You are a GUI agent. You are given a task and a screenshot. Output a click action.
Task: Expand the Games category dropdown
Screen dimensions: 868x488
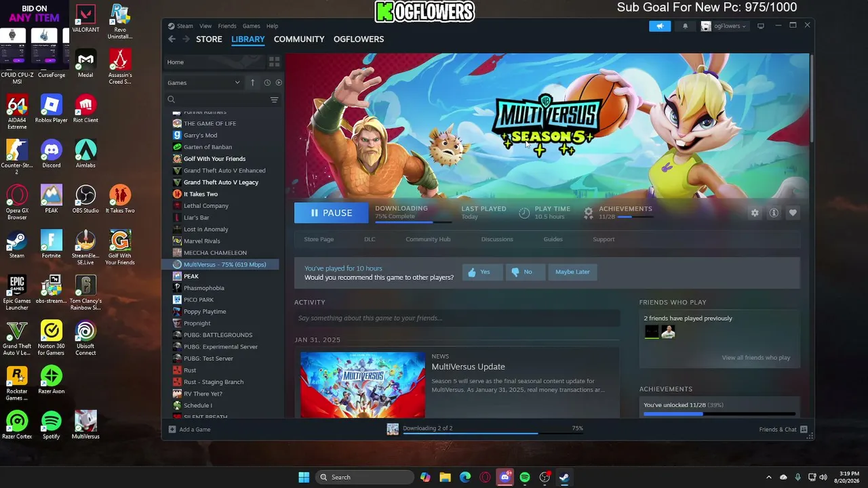pos(203,83)
